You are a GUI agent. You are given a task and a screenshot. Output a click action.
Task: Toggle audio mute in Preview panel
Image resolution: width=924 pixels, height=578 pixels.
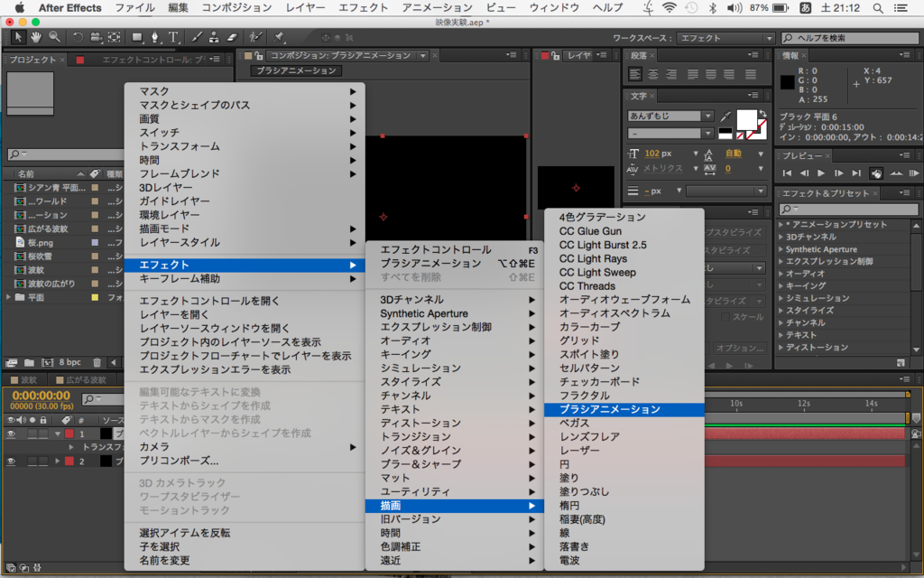pos(876,173)
